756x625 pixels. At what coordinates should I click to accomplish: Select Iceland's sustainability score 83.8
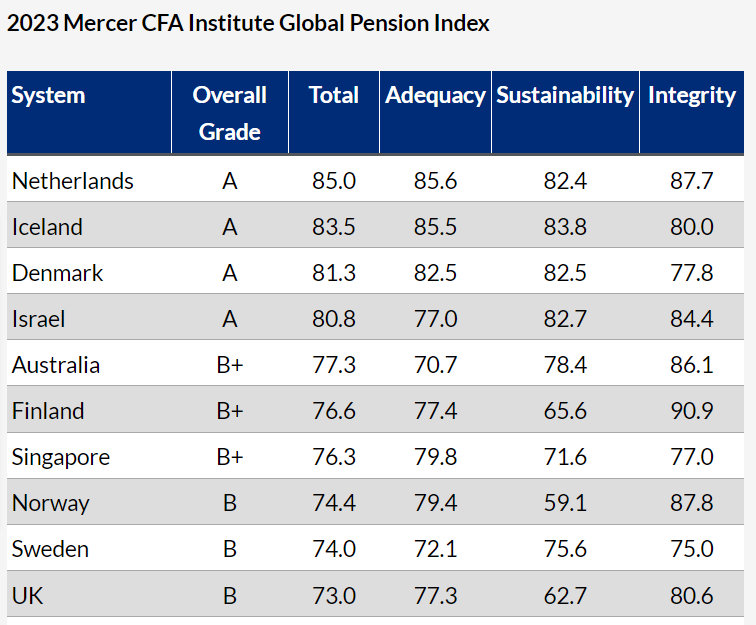[x=565, y=227]
